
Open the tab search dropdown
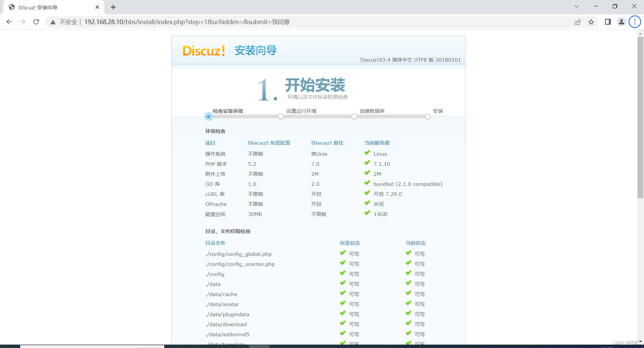(577, 6)
